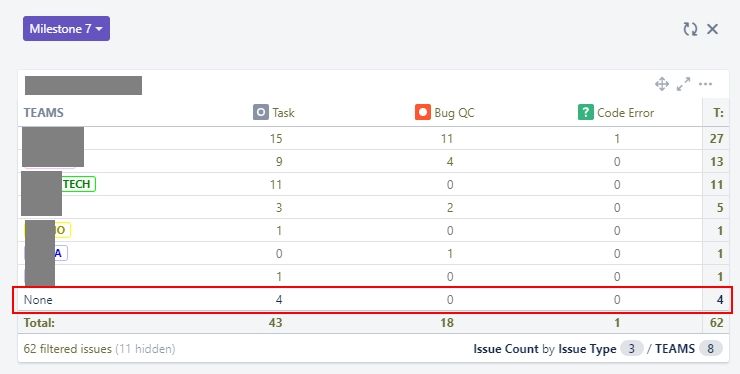Click the None team row label
The image size is (740, 374).
[38, 300]
